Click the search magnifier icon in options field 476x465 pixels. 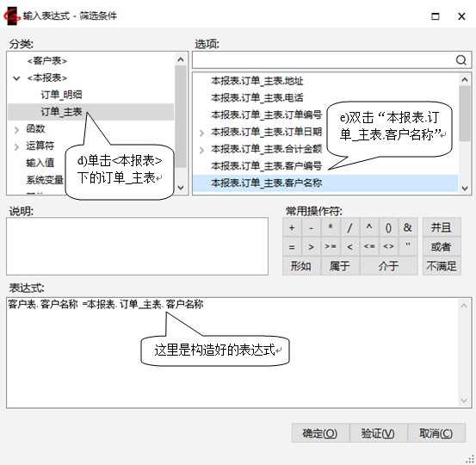[461, 59]
